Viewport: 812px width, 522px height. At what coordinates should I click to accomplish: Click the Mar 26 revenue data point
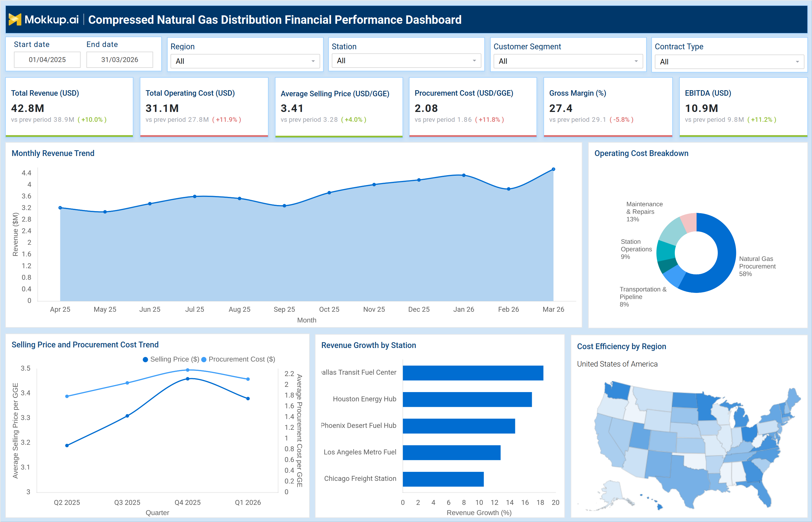coord(553,169)
